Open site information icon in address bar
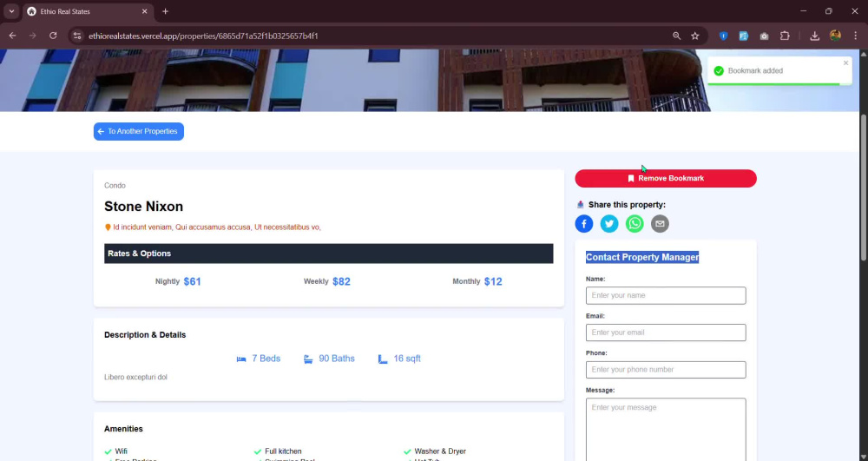 [77, 36]
